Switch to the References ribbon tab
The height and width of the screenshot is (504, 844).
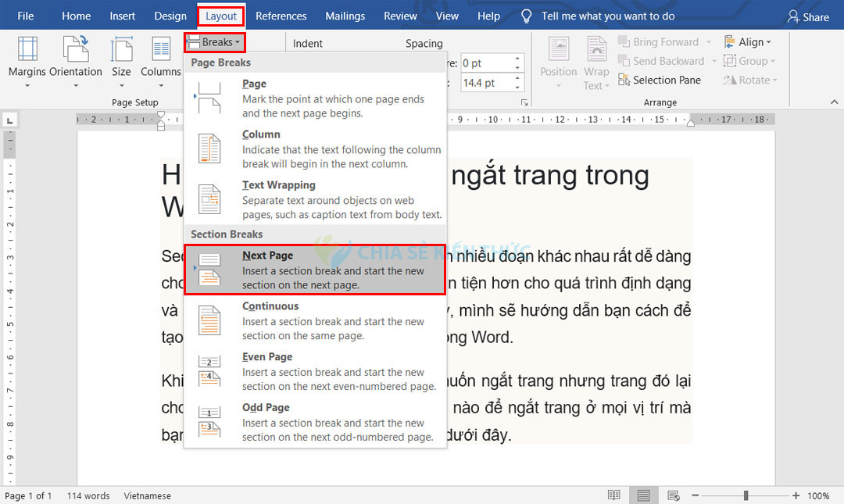(281, 16)
